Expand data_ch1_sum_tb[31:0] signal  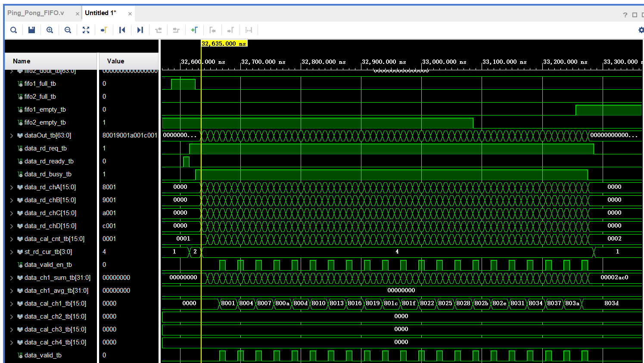(12, 278)
